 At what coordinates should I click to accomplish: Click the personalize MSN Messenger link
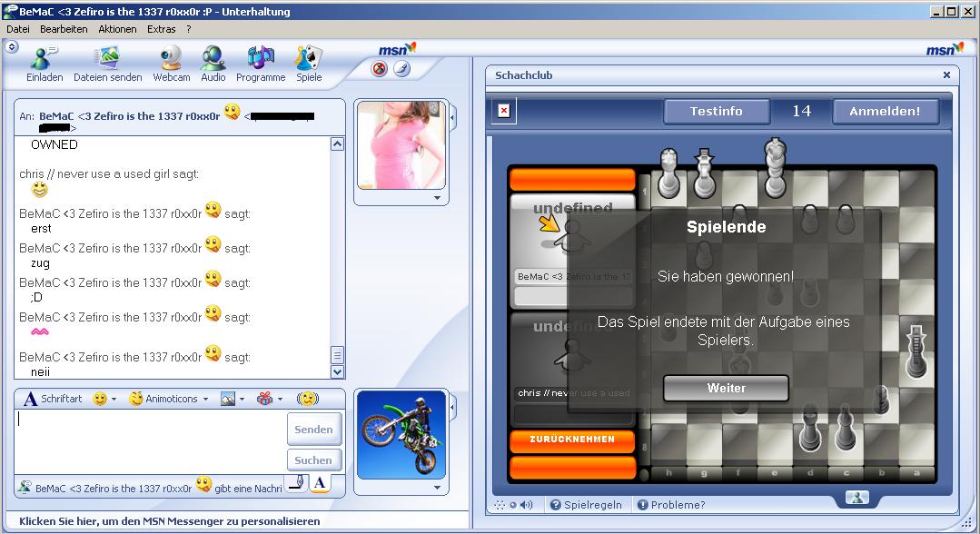click(x=169, y=521)
